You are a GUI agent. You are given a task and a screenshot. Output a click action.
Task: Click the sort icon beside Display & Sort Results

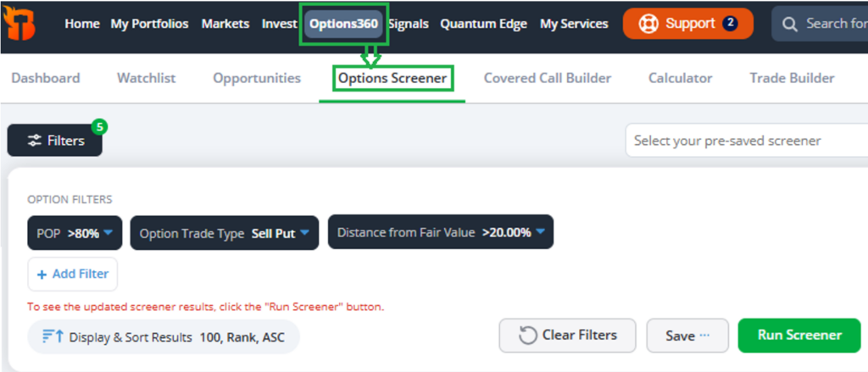tap(53, 336)
